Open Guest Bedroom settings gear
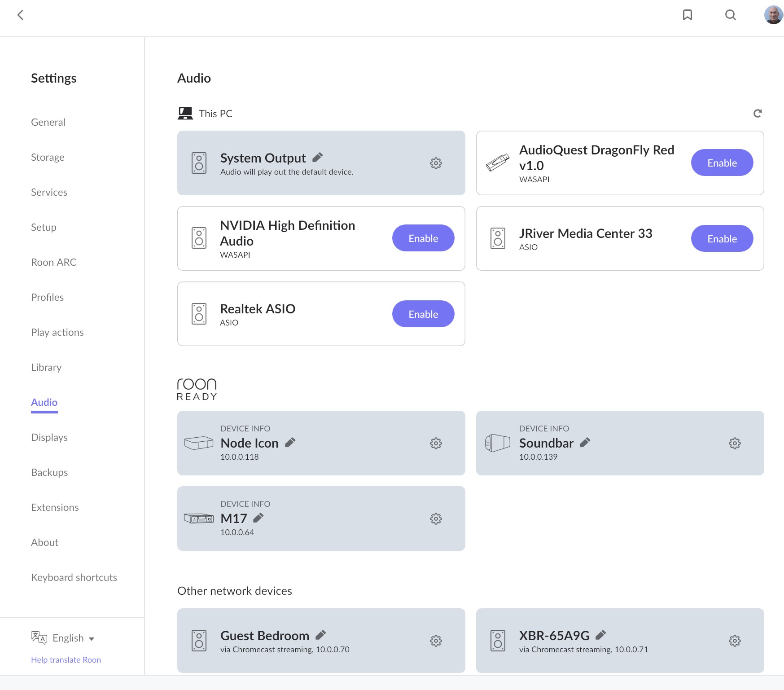 [436, 641]
